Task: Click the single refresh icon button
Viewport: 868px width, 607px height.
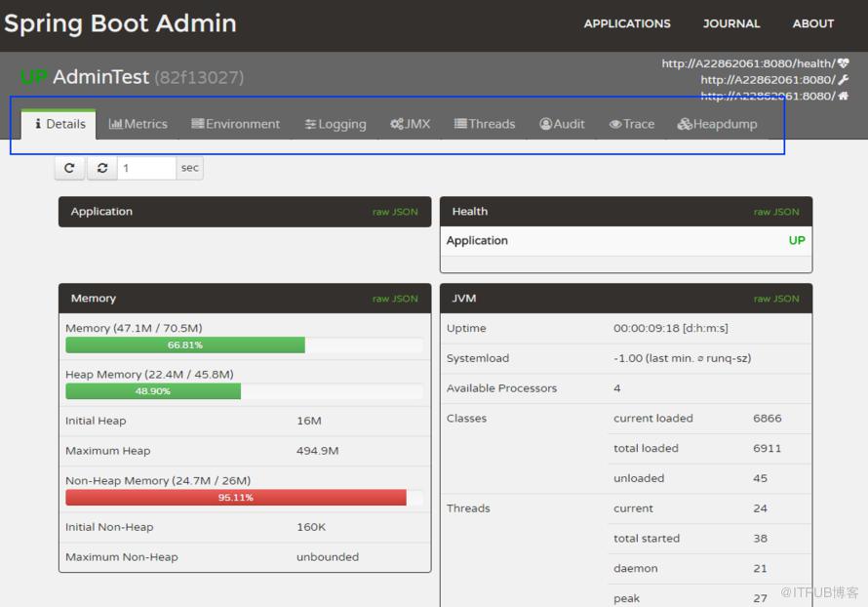Action: 69,168
